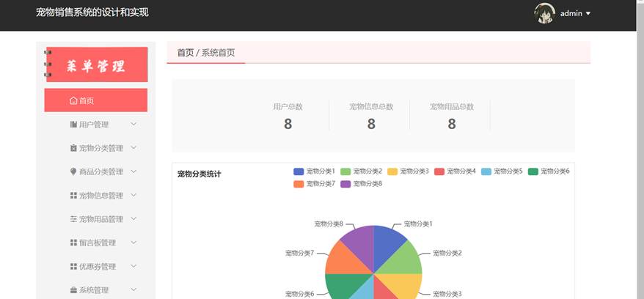Toggle the 宠物分类8 purple legend swatch

pos(345,184)
